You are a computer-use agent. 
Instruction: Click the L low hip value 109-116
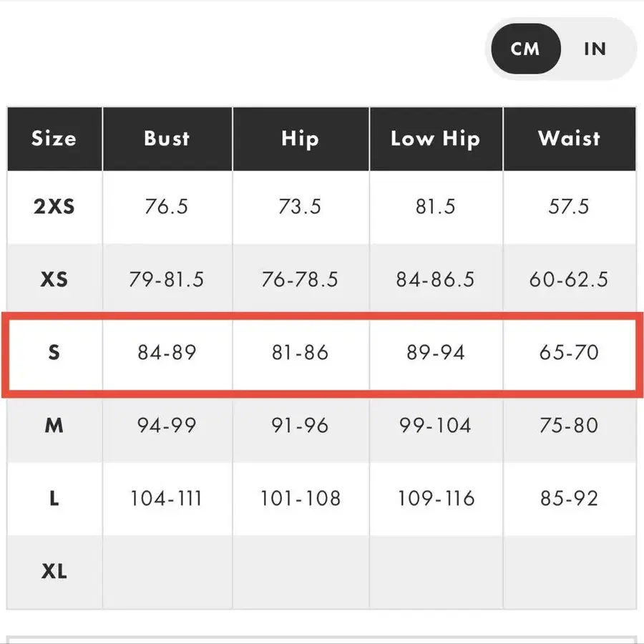click(435, 498)
